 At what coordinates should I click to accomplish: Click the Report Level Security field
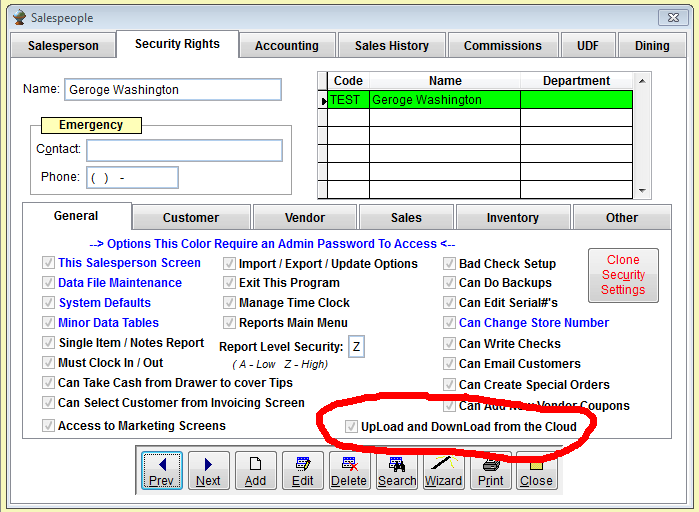(x=357, y=346)
